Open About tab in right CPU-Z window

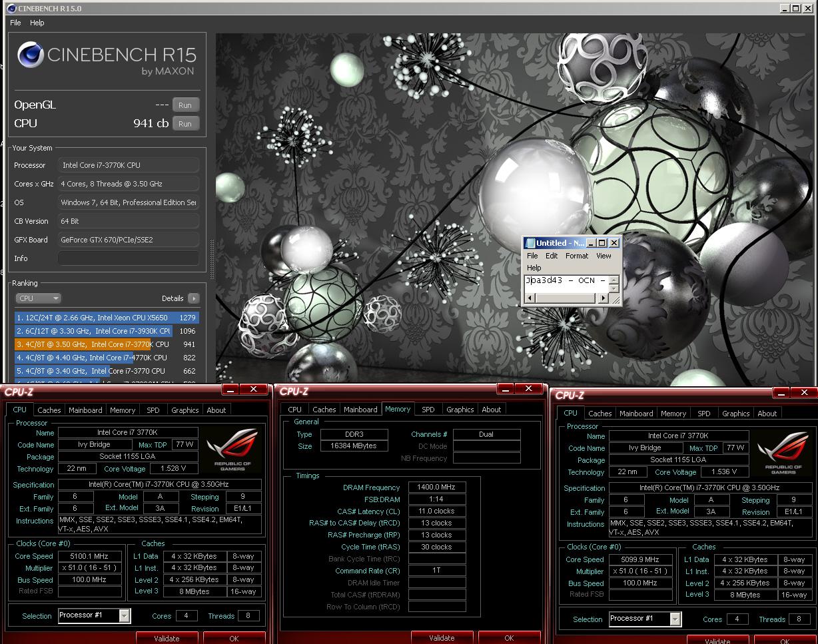click(767, 414)
